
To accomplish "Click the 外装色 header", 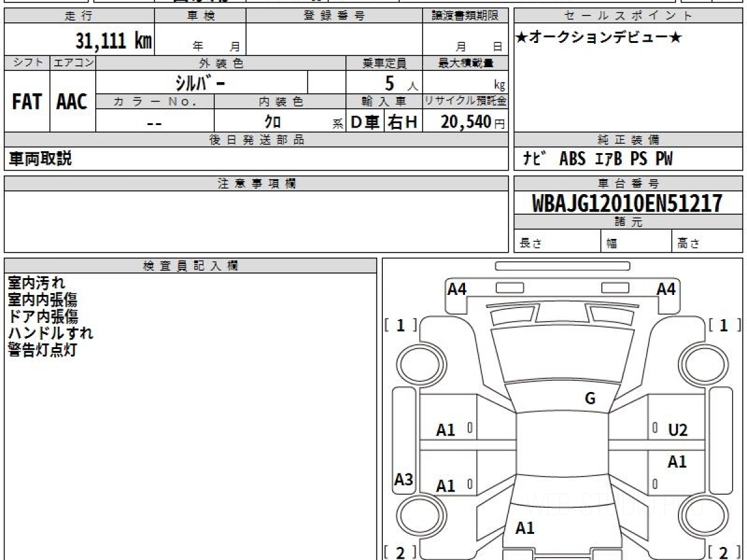I will [x=221, y=63].
